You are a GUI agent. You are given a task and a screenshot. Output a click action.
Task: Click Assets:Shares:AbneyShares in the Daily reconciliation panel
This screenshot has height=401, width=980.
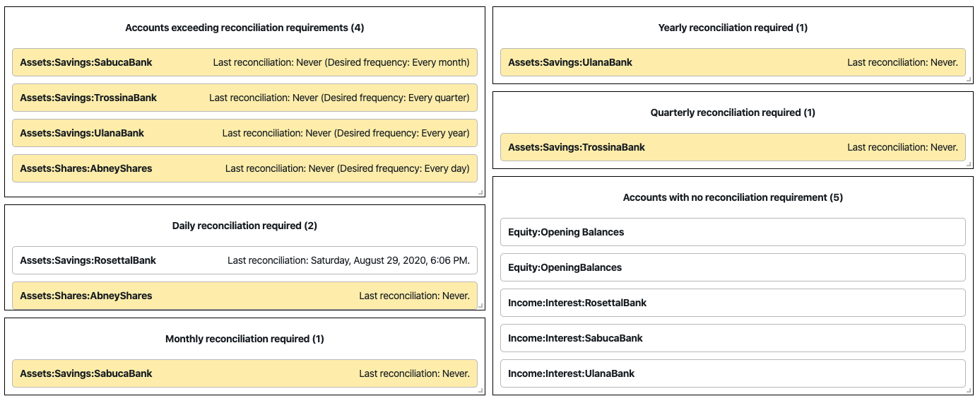244,296
